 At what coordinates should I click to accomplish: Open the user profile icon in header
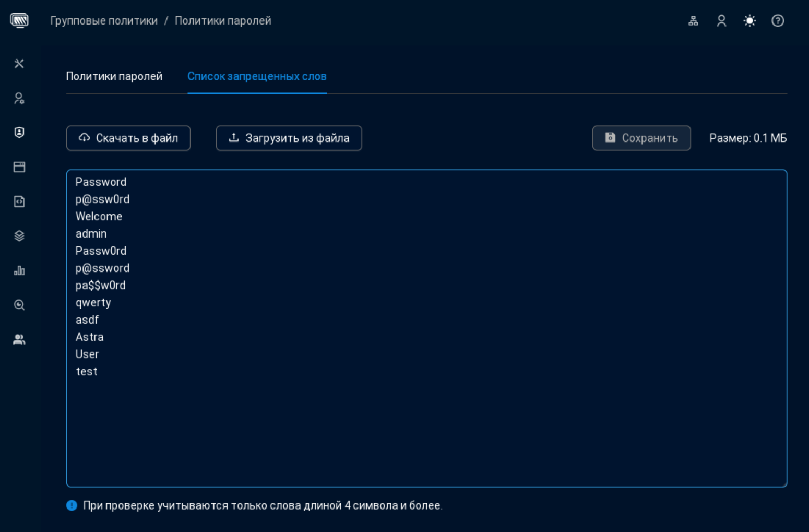tap(721, 21)
